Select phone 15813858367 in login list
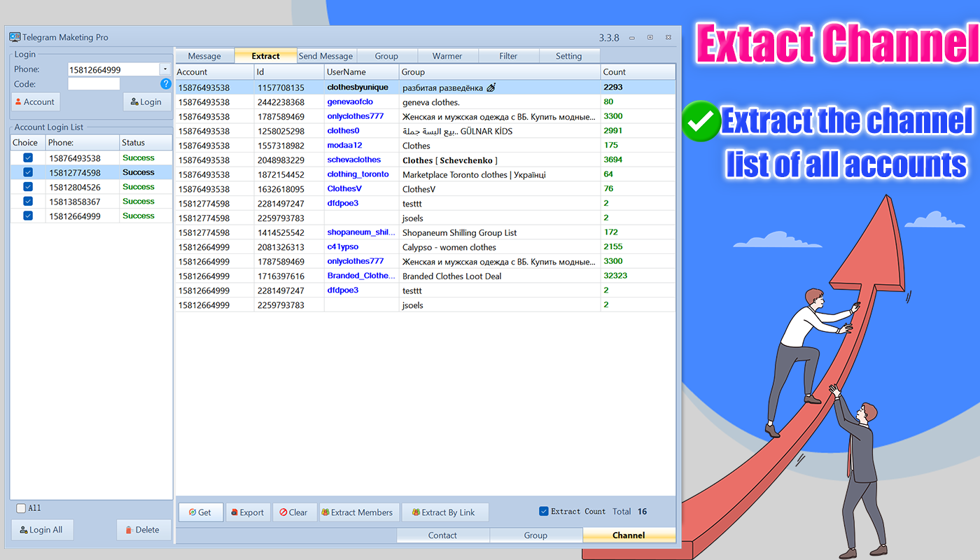Screen dimensions: 980x560 pyautogui.click(x=75, y=202)
